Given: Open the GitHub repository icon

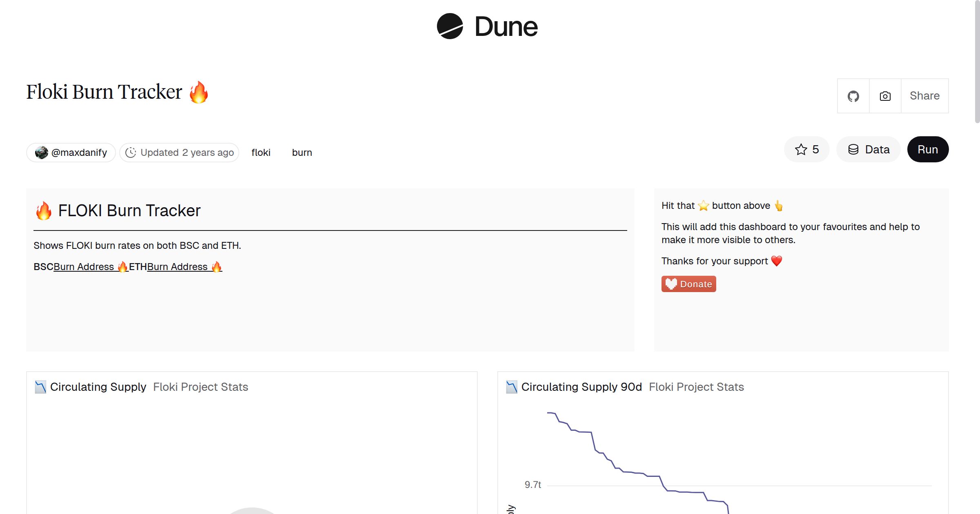Looking at the screenshot, I should coord(853,95).
